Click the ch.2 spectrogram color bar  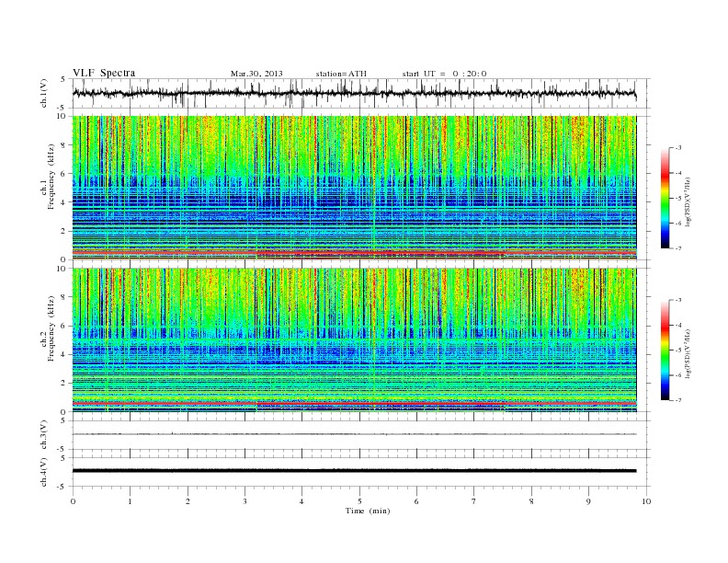(665, 350)
